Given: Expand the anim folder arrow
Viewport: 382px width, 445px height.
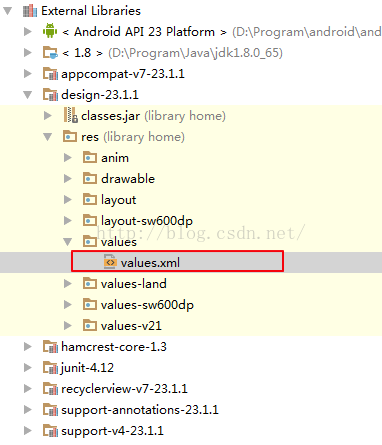Looking at the screenshot, I should [x=68, y=158].
